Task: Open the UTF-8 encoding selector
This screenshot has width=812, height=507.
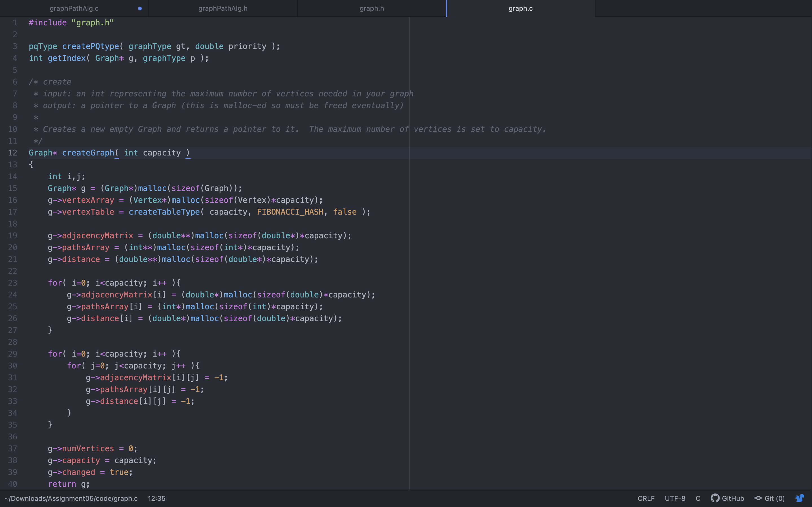Action: 675,498
